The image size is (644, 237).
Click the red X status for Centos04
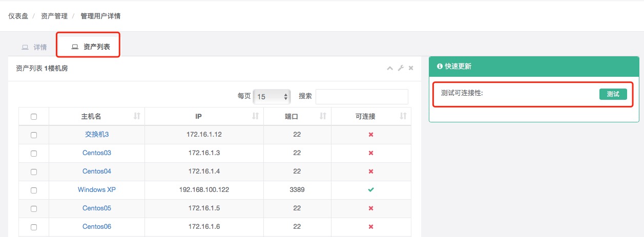tap(371, 171)
